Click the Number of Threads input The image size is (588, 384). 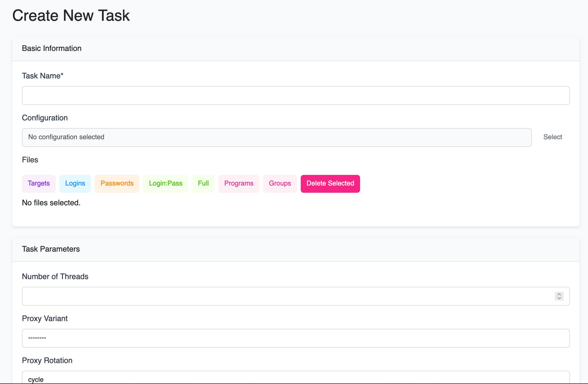[296, 296]
